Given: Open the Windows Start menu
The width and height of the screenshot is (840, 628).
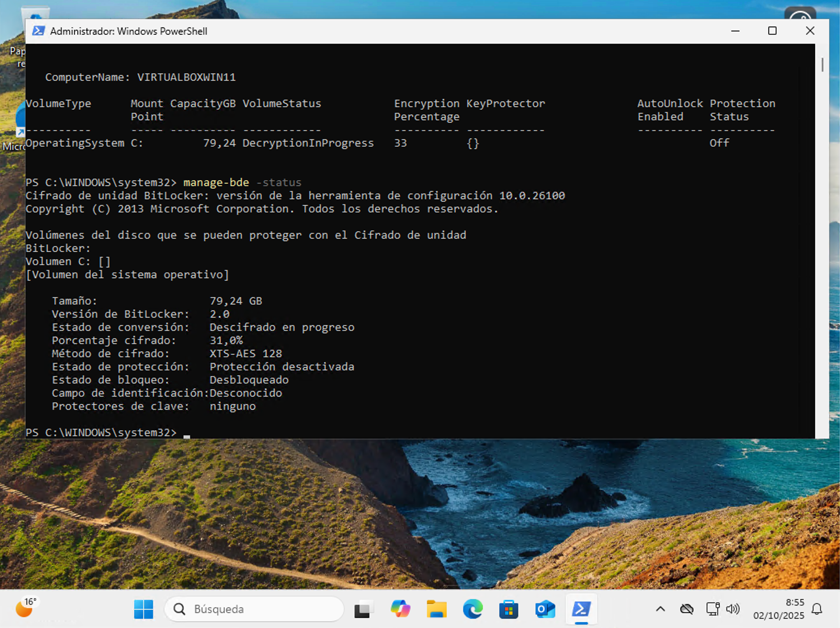Looking at the screenshot, I should [x=144, y=609].
